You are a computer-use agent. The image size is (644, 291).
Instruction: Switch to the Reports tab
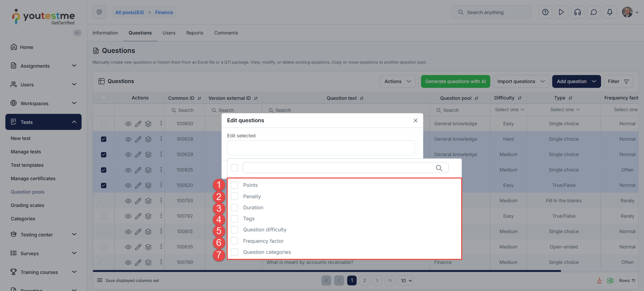195,33
